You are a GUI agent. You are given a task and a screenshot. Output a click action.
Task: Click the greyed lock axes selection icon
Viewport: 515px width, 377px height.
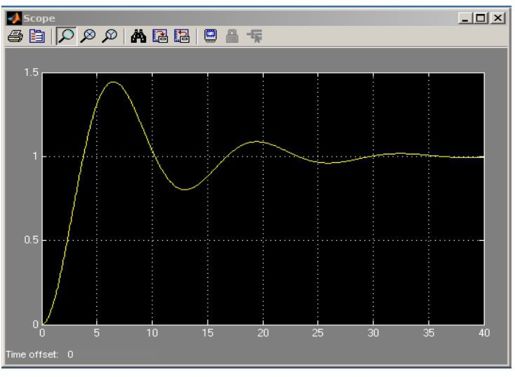[232, 36]
